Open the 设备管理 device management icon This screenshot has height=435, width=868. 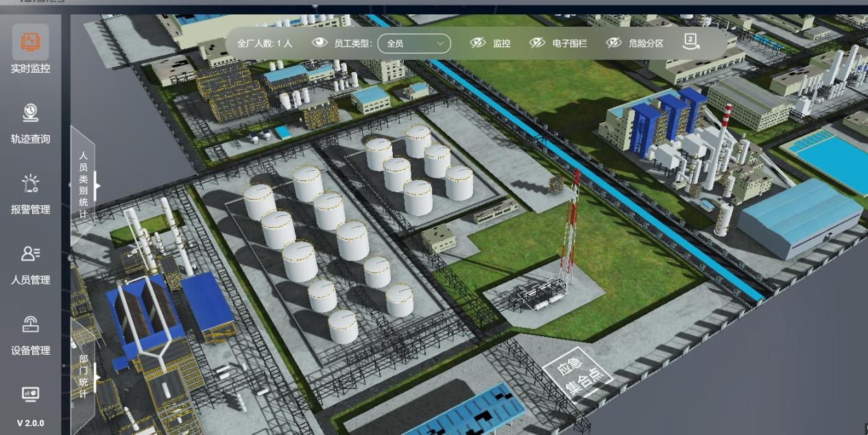pos(30,325)
